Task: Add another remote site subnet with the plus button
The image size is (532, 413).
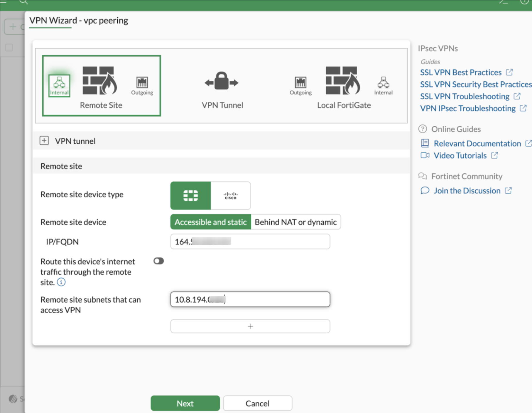Action: coord(250,326)
